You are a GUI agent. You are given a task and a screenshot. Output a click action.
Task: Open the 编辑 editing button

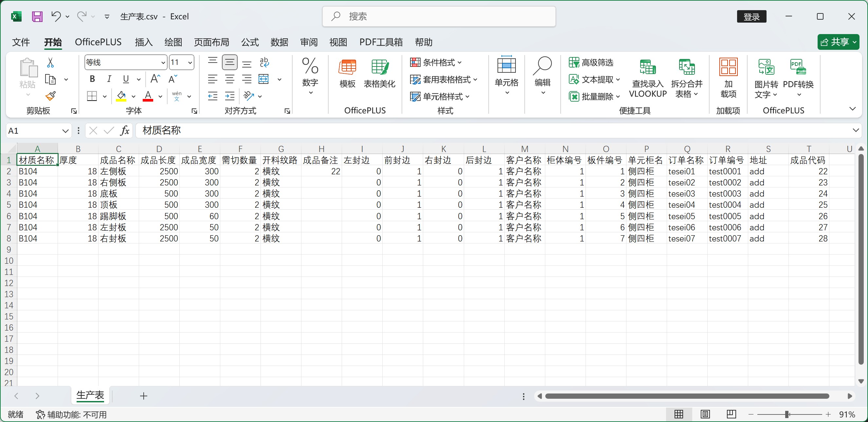click(x=542, y=76)
